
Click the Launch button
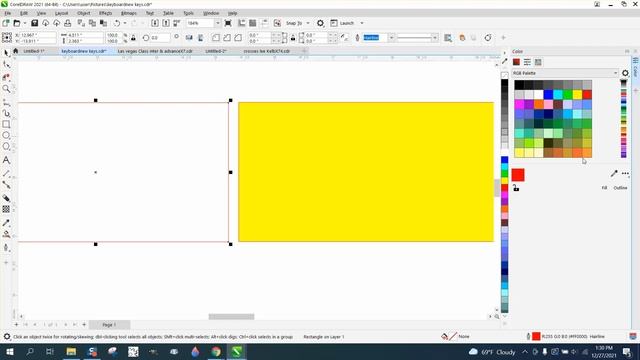point(342,23)
